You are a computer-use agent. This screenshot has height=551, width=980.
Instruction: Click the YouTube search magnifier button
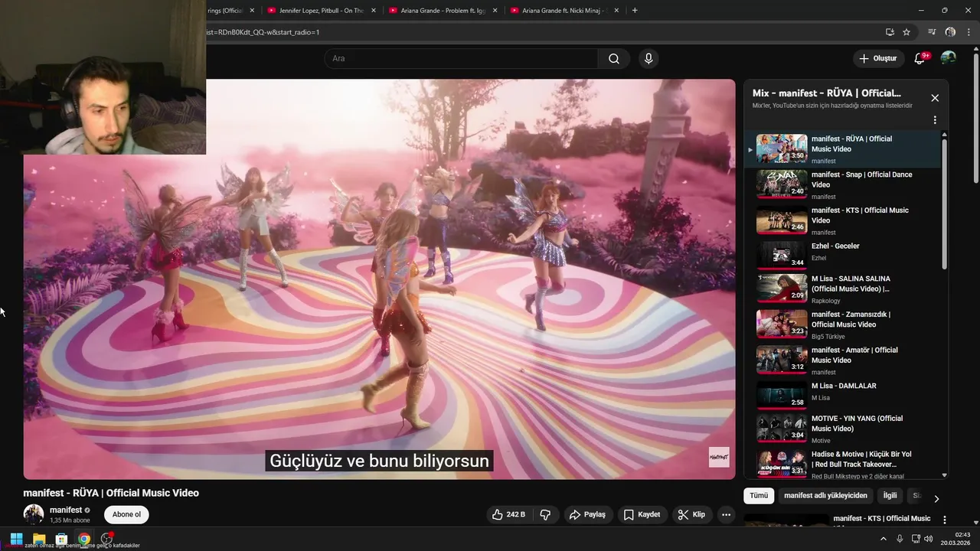click(x=613, y=59)
